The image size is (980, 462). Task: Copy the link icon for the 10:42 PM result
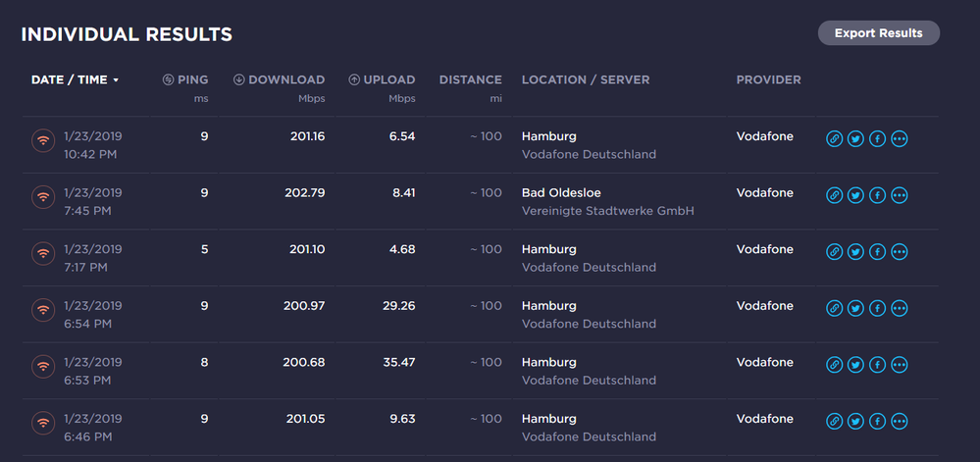(x=835, y=139)
